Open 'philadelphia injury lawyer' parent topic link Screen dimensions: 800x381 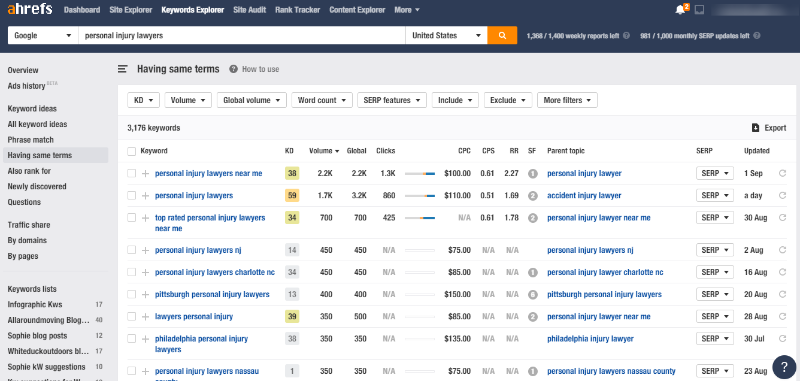click(x=590, y=339)
